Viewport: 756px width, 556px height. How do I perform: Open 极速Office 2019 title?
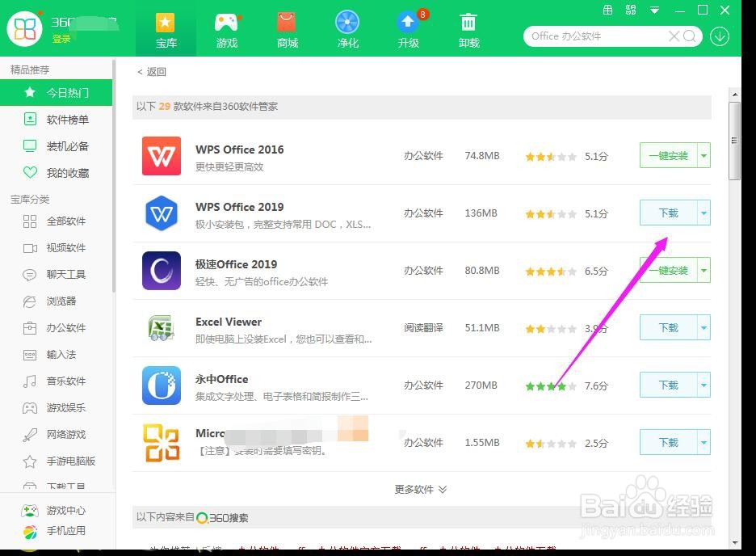(x=236, y=264)
